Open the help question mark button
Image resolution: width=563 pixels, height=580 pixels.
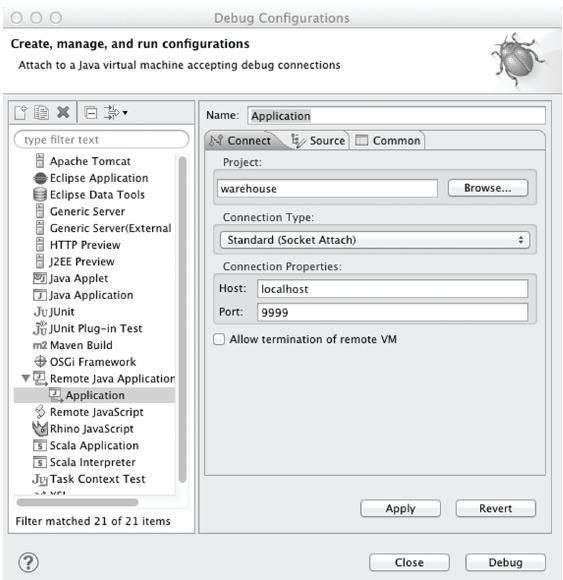pyautogui.click(x=28, y=562)
